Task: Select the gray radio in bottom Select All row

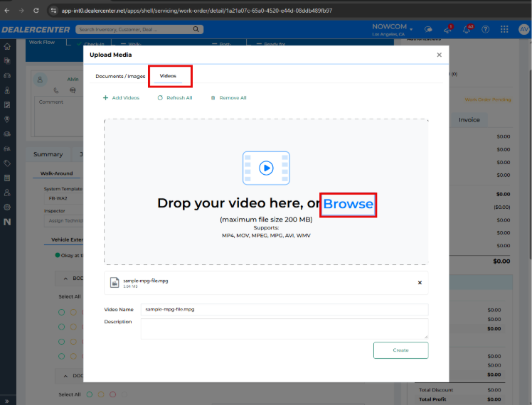Action: pos(124,394)
